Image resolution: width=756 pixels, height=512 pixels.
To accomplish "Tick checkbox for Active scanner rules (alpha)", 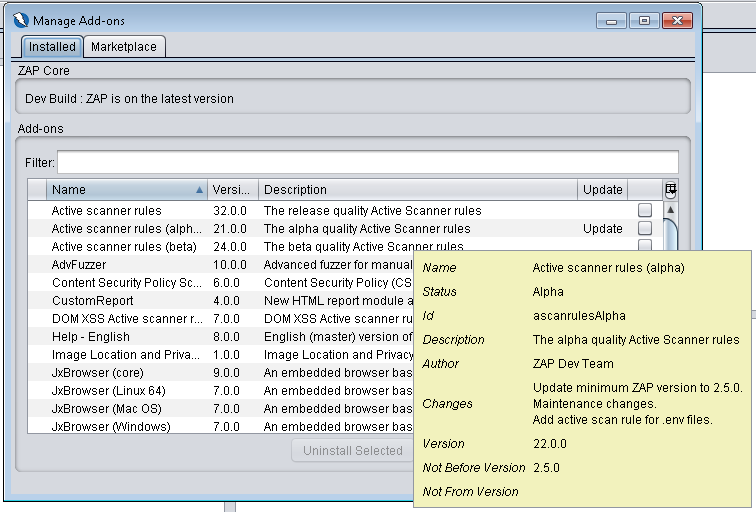I will pyautogui.click(x=645, y=228).
